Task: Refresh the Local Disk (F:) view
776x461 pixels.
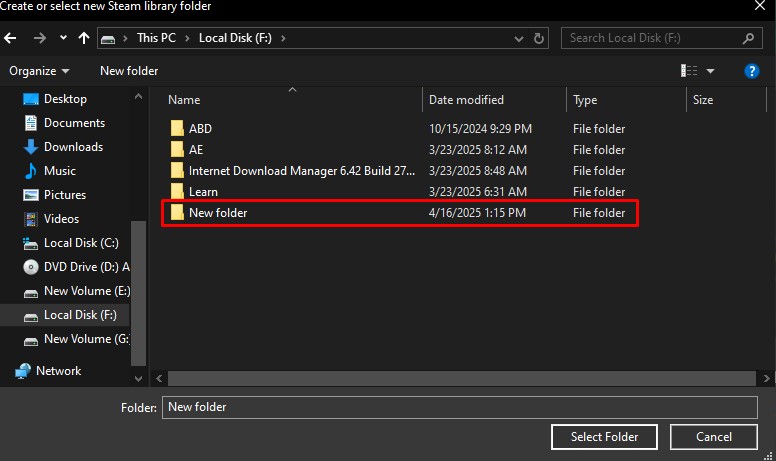Action: coord(539,38)
